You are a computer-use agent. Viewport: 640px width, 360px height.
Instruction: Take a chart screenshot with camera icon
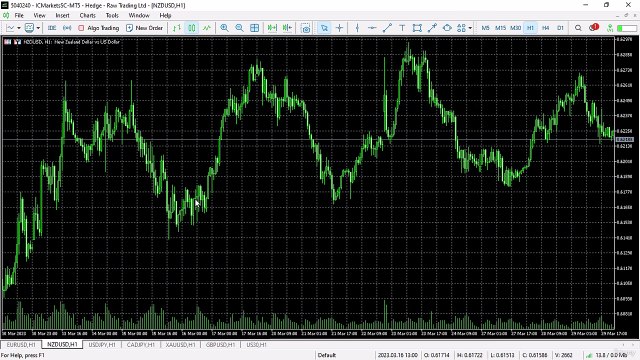tap(305, 28)
